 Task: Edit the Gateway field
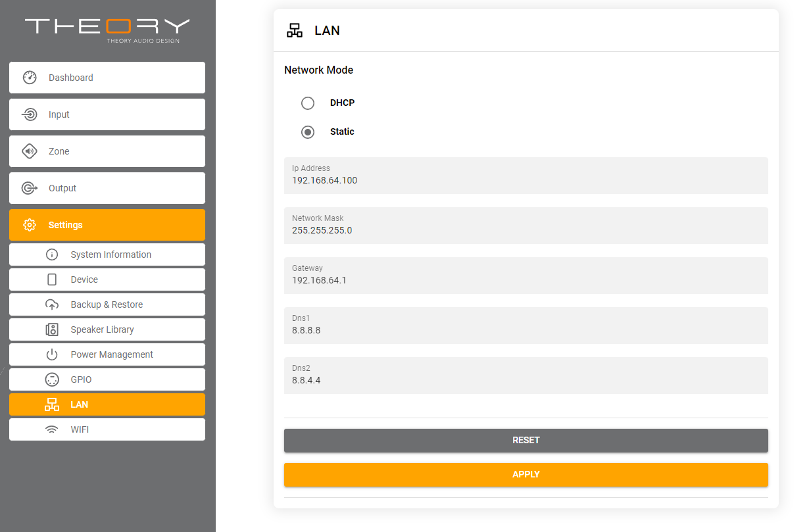coord(526,276)
